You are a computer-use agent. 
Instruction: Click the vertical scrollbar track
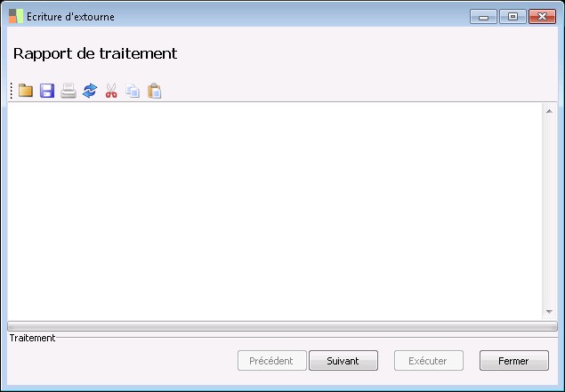(x=549, y=212)
